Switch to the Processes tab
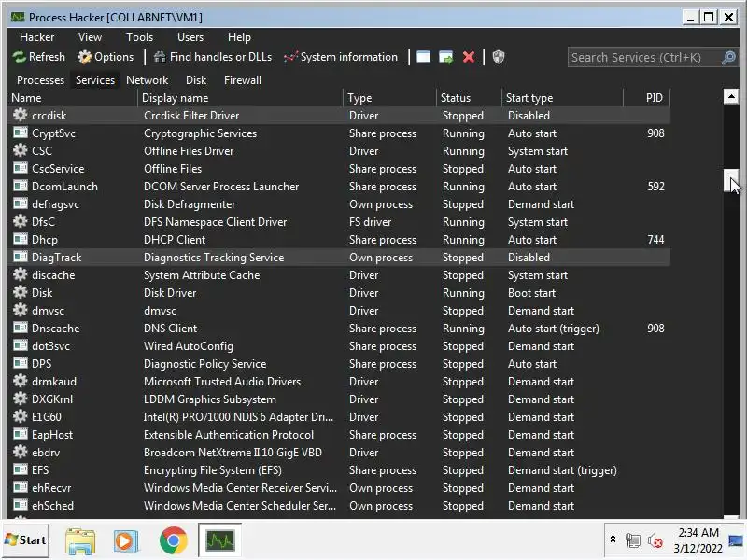The height and width of the screenshot is (560, 747). (x=40, y=80)
